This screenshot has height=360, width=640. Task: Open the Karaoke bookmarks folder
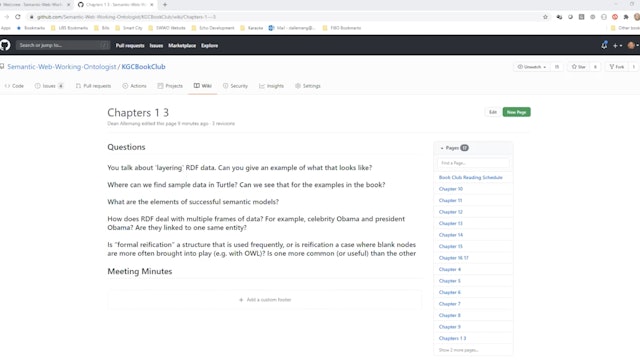(251, 28)
